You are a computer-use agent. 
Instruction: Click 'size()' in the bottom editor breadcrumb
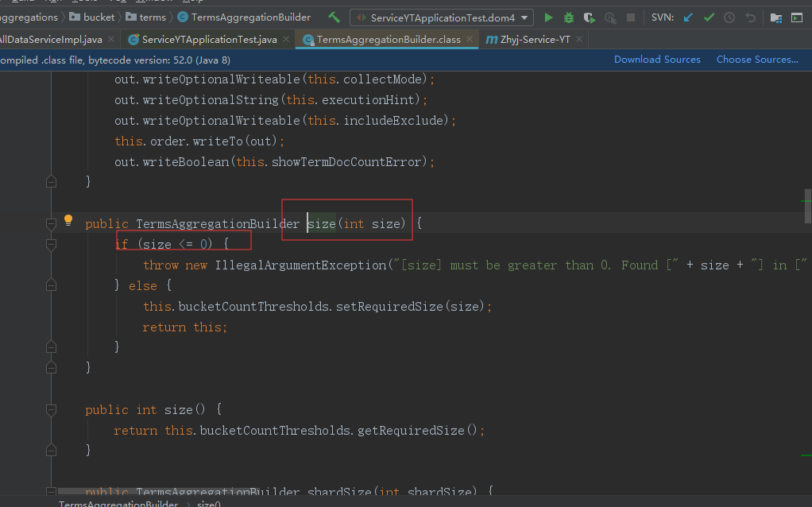[209, 503]
